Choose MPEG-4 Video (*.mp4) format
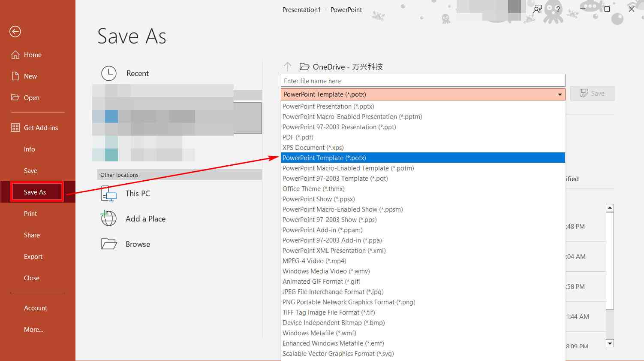The image size is (644, 361). pos(423,261)
